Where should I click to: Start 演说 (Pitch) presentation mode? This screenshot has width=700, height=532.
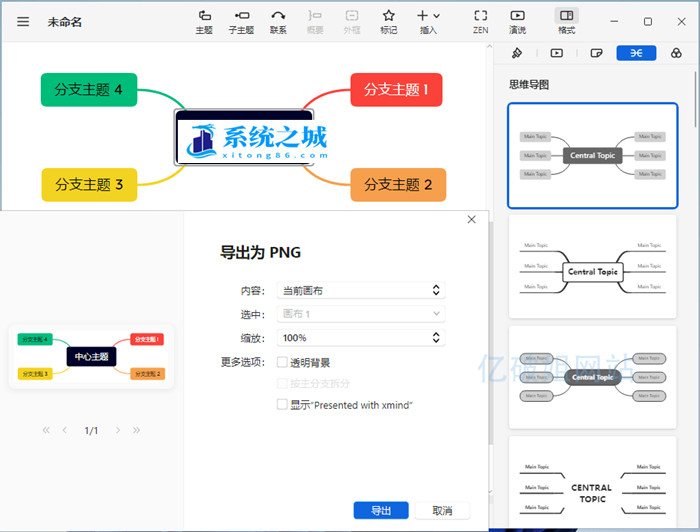pos(517,21)
